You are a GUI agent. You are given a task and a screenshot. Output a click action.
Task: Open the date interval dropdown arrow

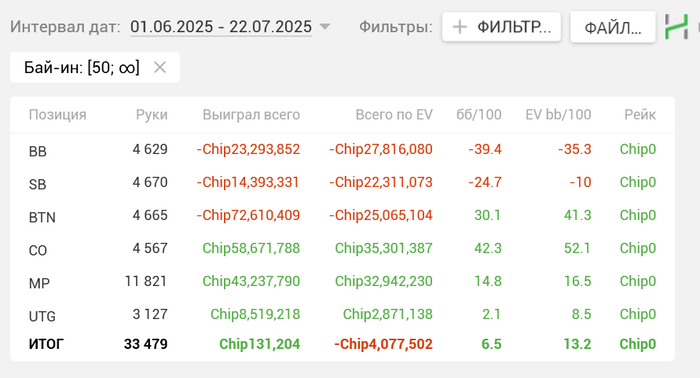click(x=325, y=27)
